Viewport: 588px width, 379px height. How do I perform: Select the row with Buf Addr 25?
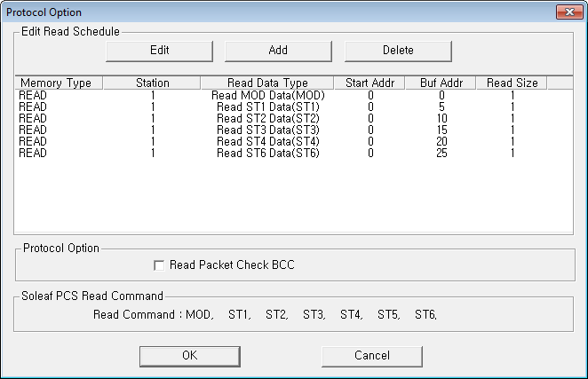[x=294, y=154]
